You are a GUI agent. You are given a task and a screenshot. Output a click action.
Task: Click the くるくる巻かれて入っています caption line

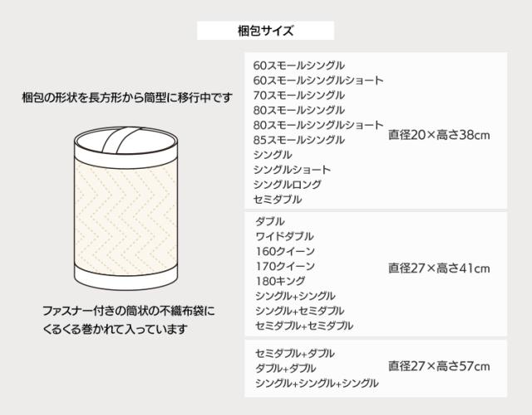coord(116,329)
